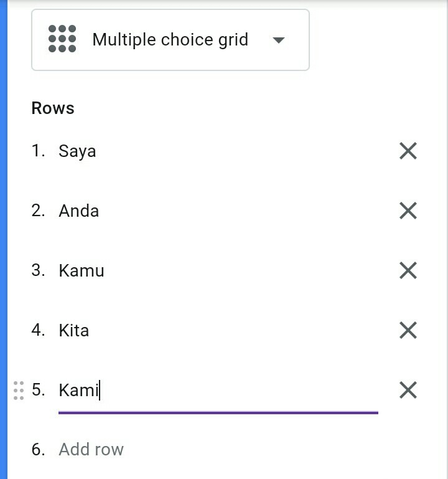Click the number 6 beside Add row
Image resolution: width=448 pixels, height=479 pixels.
click(38, 450)
